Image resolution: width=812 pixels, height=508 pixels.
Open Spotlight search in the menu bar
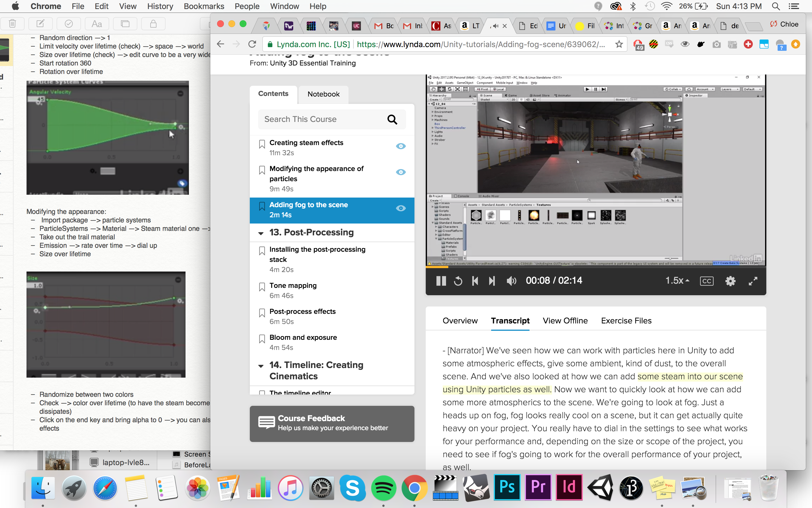[776, 6]
